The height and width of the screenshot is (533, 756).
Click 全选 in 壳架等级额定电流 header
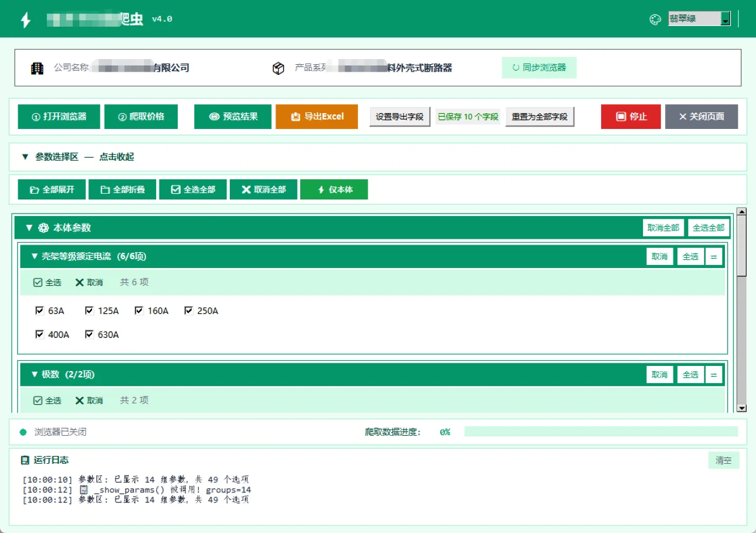(691, 257)
